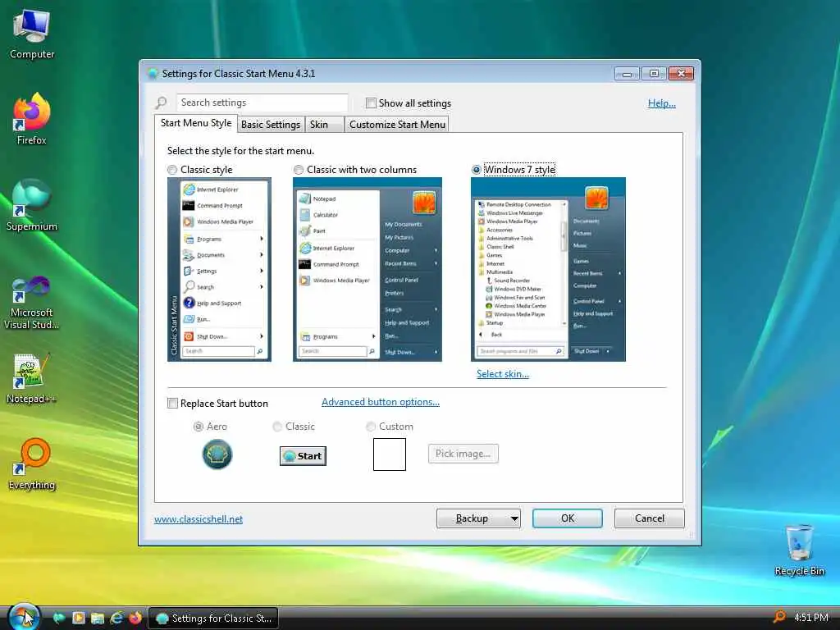
Task: Maximize the Classic Start Menu settings window
Action: click(654, 73)
